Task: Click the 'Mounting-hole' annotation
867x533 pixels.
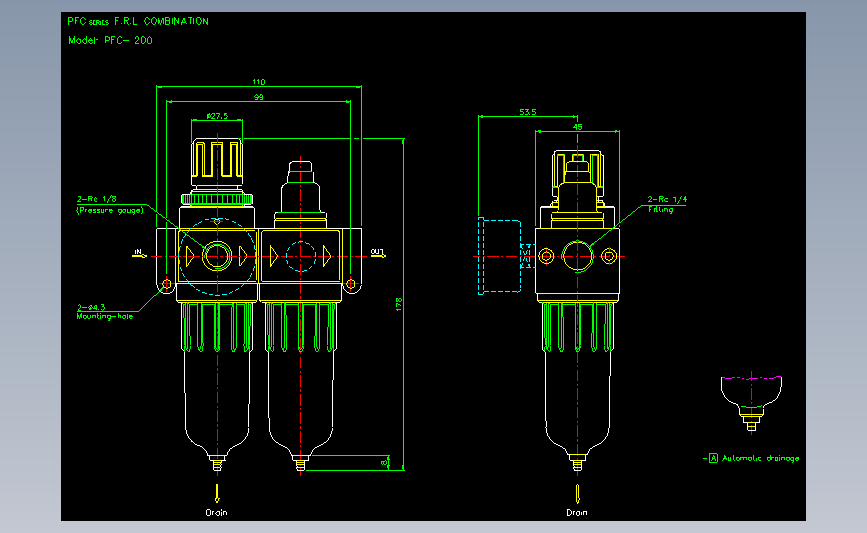Action: [105, 316]
